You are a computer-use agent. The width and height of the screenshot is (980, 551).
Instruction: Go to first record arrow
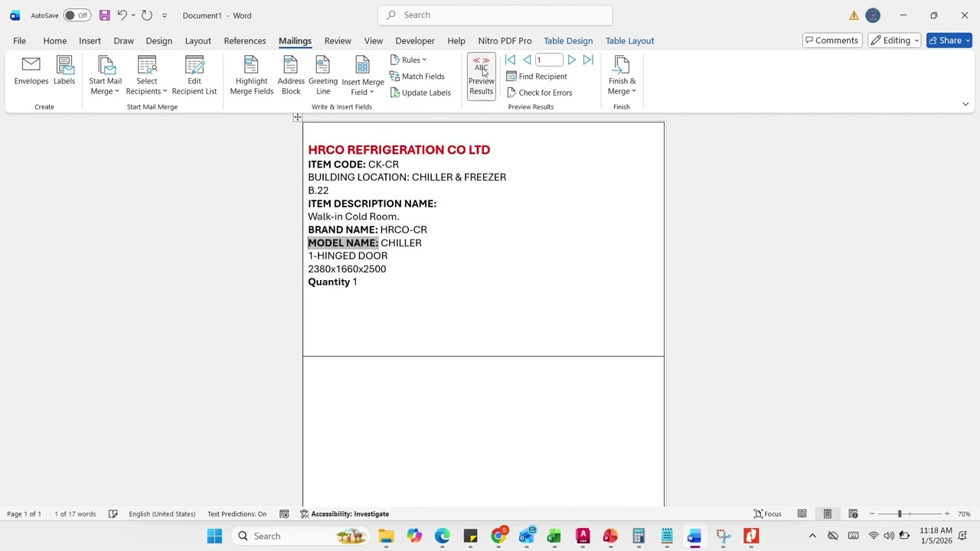click(510, 60)
